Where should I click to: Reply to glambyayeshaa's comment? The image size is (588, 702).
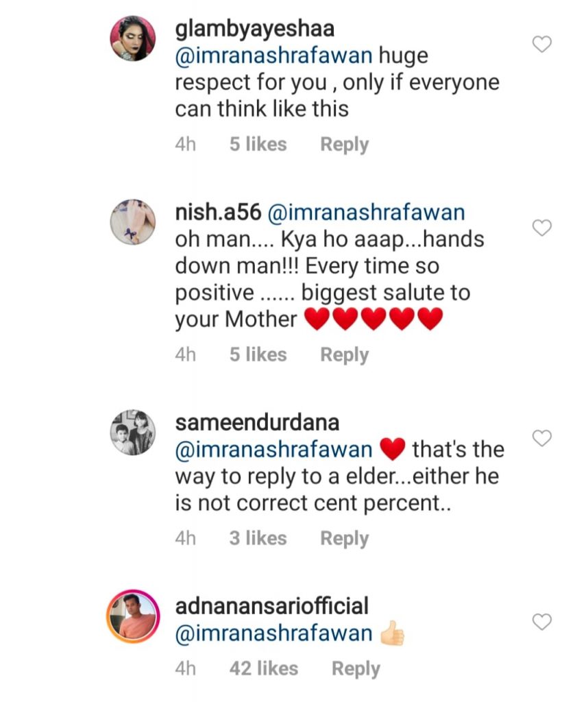(345, 145)
